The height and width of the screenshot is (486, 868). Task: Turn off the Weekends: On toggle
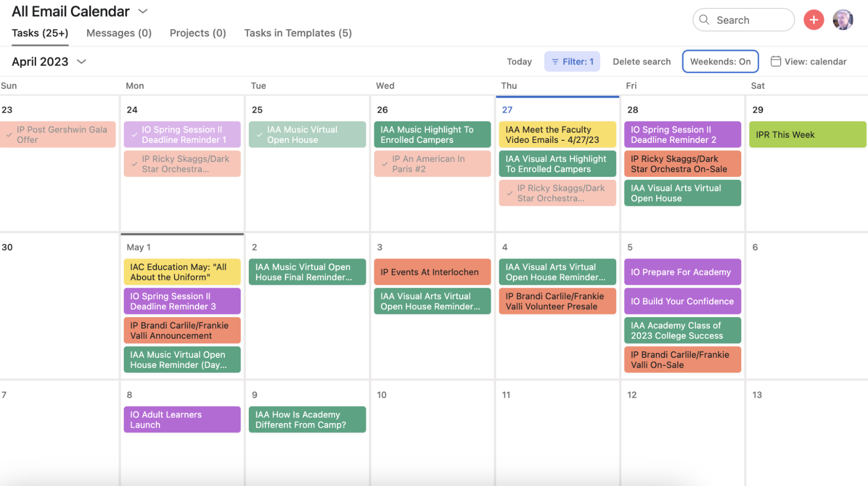click(720, 61)
